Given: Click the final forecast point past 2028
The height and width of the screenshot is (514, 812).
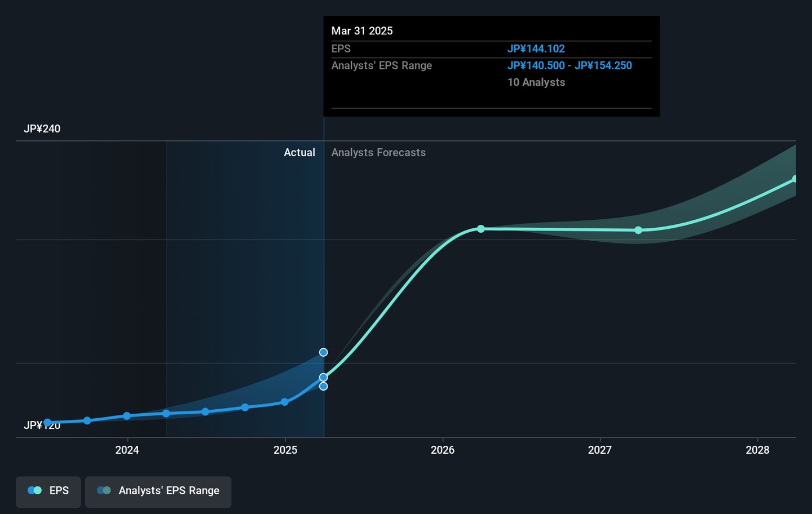Looking at the screenshot, I should pos(795,179).
